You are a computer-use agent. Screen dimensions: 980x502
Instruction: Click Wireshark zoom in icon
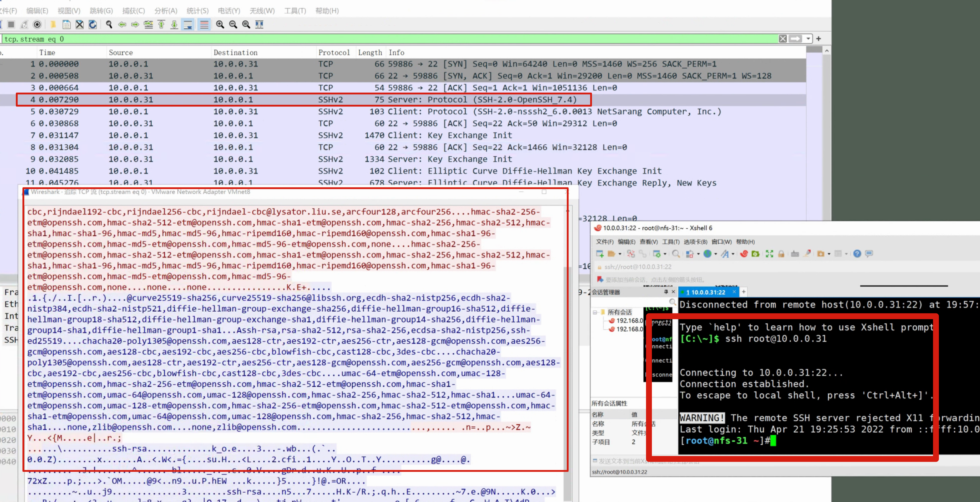click(x=220, y=25)
